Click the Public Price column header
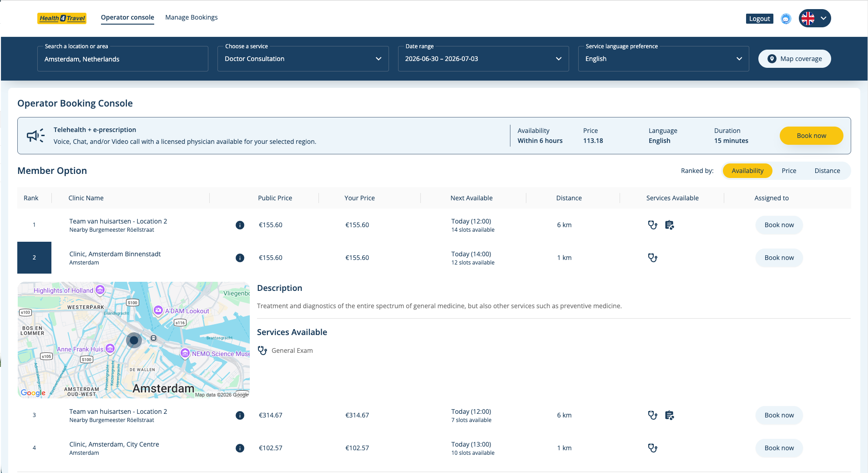868x473 pixels. coord(275,198)
